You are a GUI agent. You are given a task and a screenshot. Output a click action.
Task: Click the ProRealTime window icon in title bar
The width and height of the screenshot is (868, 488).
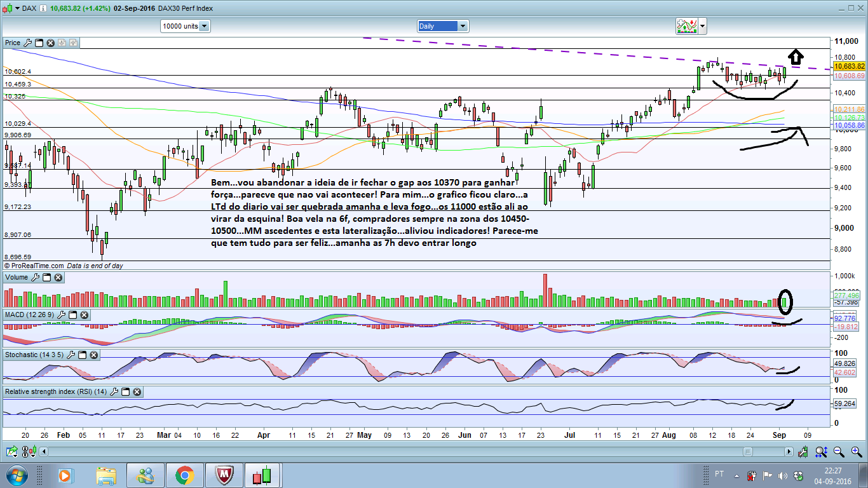(x=6, y=8)
